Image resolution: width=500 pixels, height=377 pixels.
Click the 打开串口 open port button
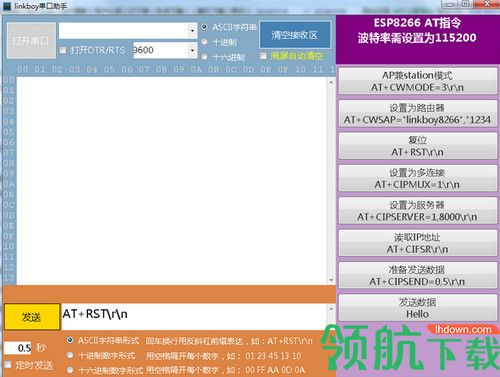pos(31,41)
